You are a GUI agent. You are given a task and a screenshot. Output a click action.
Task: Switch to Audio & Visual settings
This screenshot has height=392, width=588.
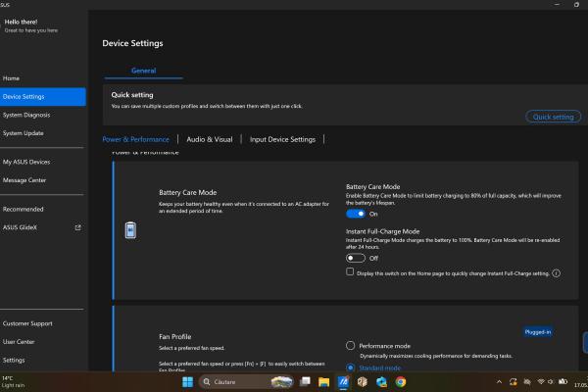tap(210, 139)
